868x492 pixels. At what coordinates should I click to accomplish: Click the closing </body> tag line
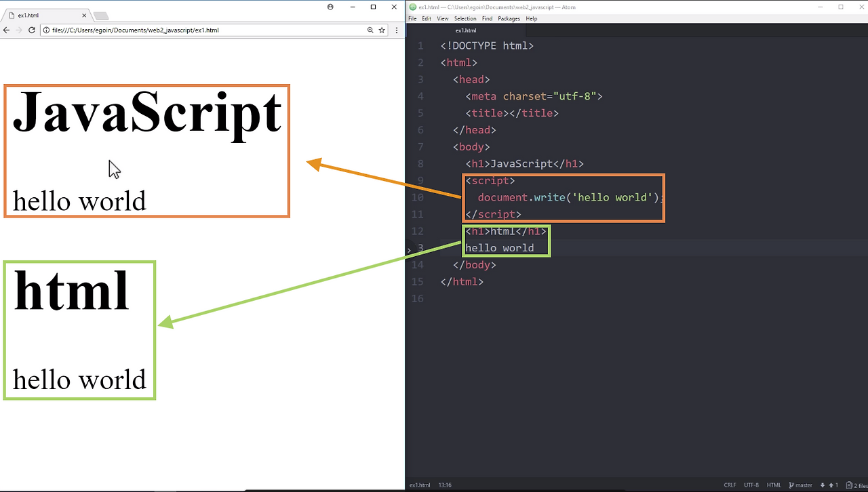click(x=474, y=265)
